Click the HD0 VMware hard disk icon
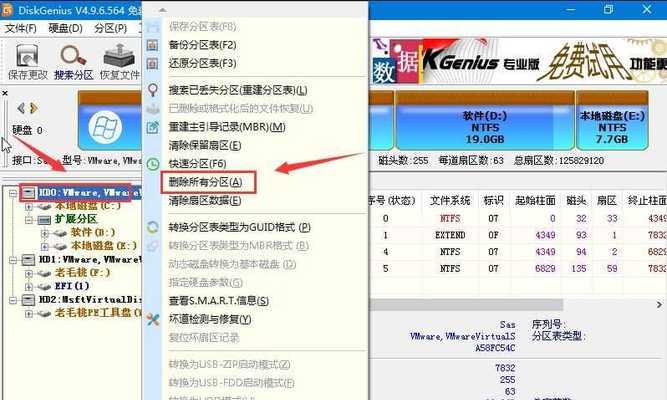Screen dimensions: 667x400 [28, 194]
